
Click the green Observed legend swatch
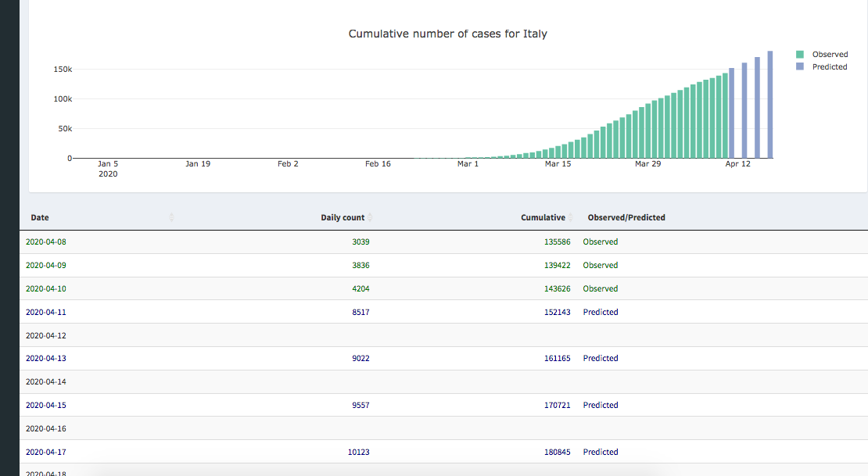tap(800, 55)
